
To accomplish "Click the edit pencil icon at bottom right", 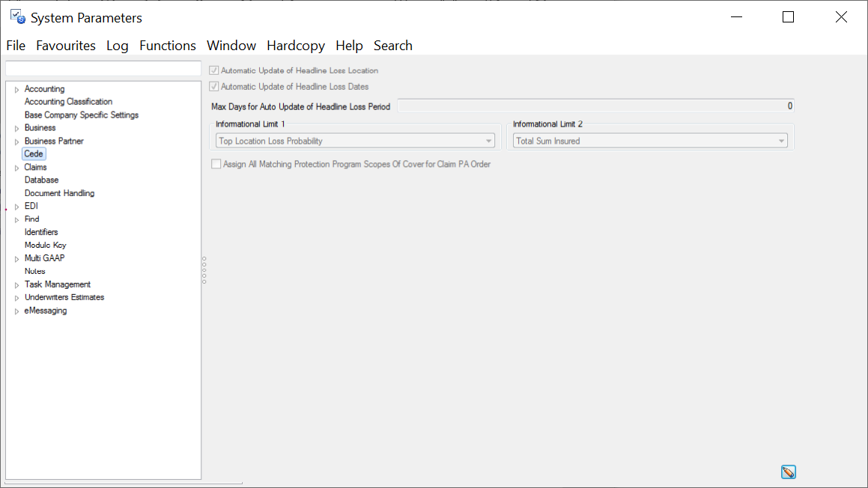I will point(788,472).
